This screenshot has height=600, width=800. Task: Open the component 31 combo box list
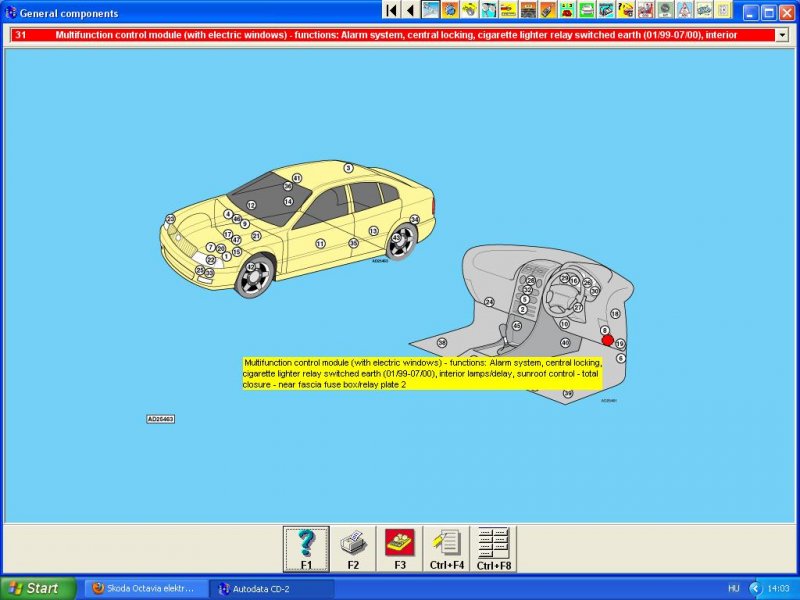coord(400,35)
